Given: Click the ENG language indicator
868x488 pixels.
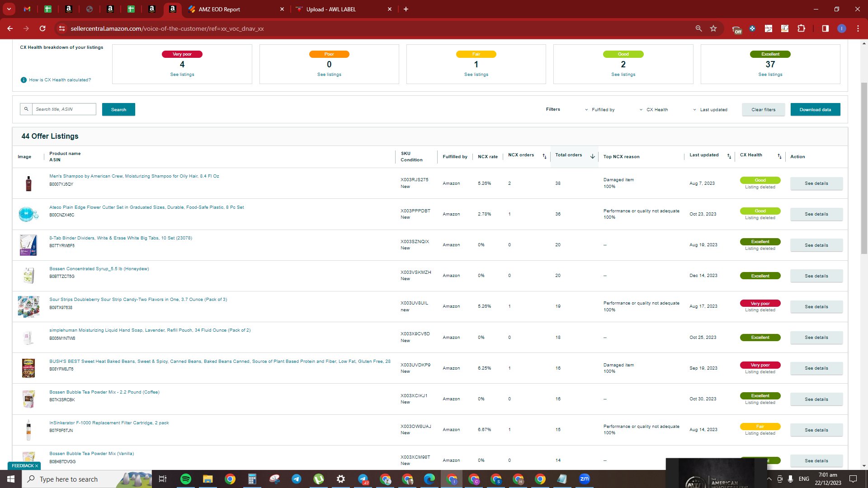Looking at the screenshot, I should click(804, 479).
